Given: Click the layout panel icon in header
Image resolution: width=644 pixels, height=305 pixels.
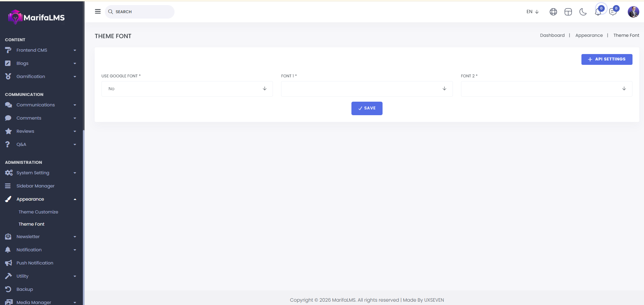Looking at the screenshot, I should [568, 12].
